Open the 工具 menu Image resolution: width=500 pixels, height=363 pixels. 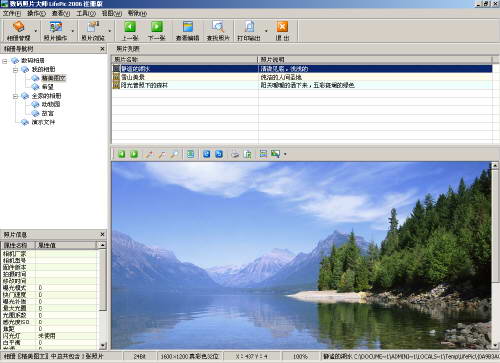86,13
